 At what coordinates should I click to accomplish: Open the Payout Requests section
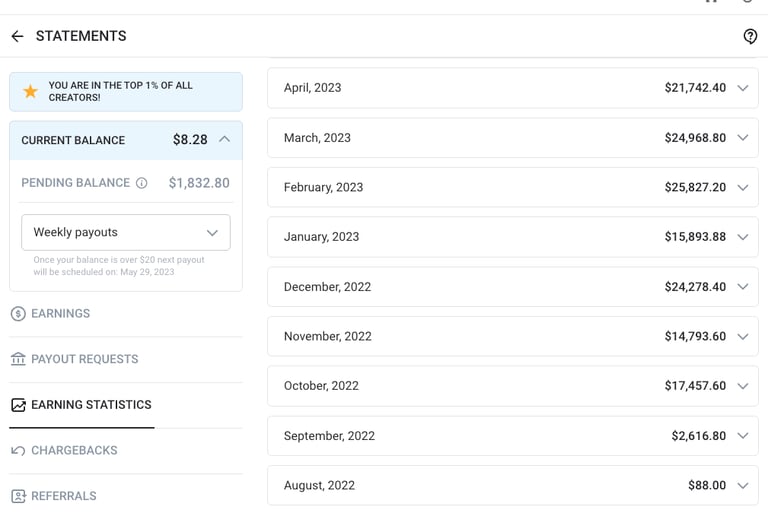pos(84,359)
